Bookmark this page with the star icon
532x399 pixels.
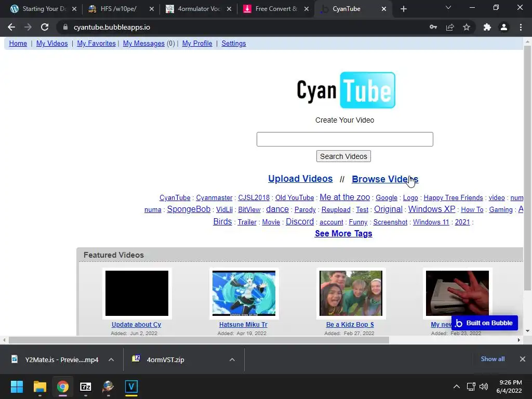click(467, 27)
